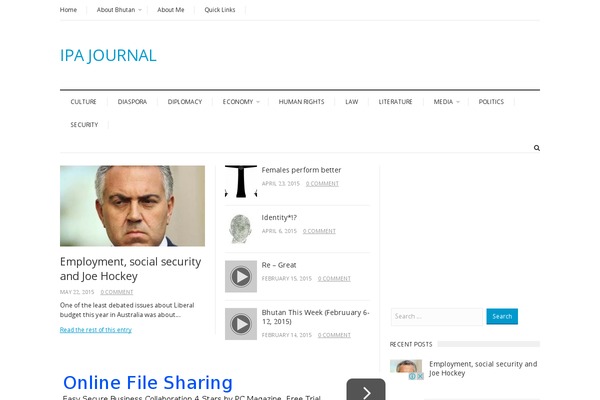
Task: Click 'Read the rest of this entry'
Action: point(96,330)
